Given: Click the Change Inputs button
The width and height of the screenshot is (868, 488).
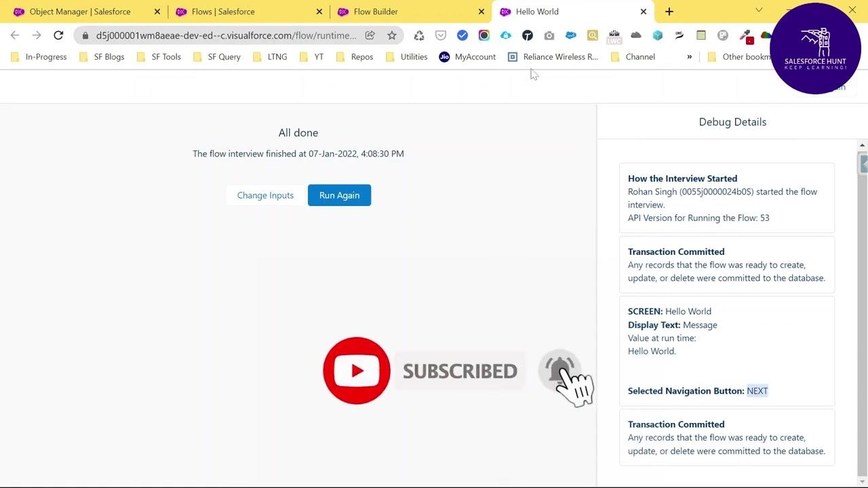Looking at the screenshot, I should tap(265, 195).
